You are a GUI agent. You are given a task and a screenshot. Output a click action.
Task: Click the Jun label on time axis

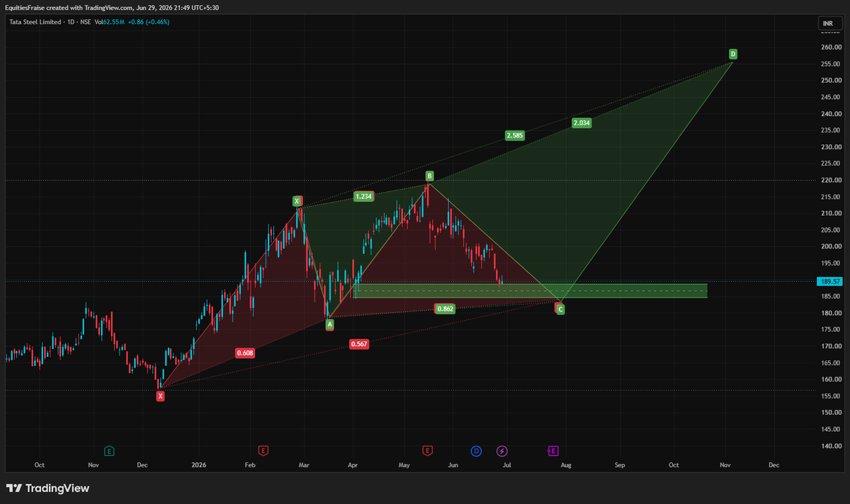coord(453,465)
